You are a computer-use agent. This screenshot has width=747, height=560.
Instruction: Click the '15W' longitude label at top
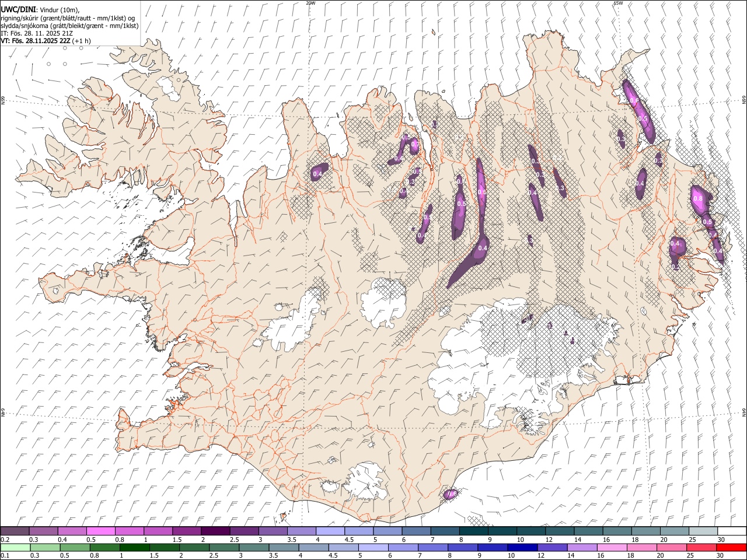coord(618,3)
